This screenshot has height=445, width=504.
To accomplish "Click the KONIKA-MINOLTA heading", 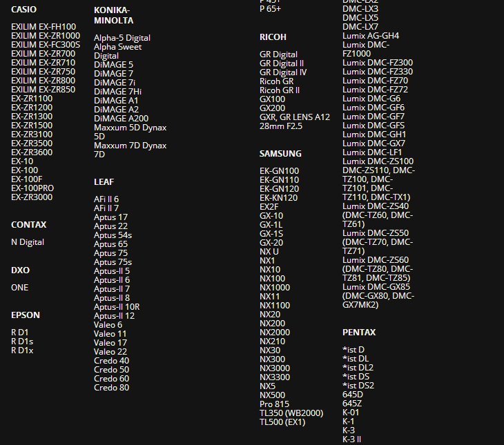I will point(113,15).
